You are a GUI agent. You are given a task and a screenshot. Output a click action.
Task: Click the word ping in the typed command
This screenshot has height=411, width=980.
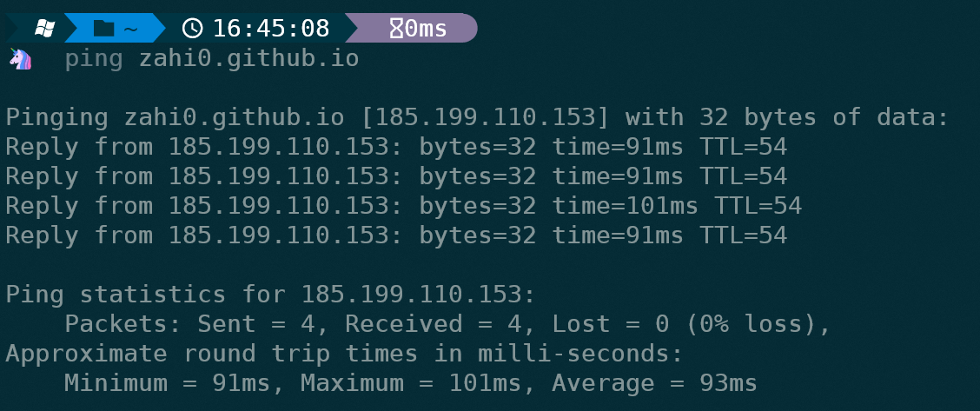pos(94,59)
